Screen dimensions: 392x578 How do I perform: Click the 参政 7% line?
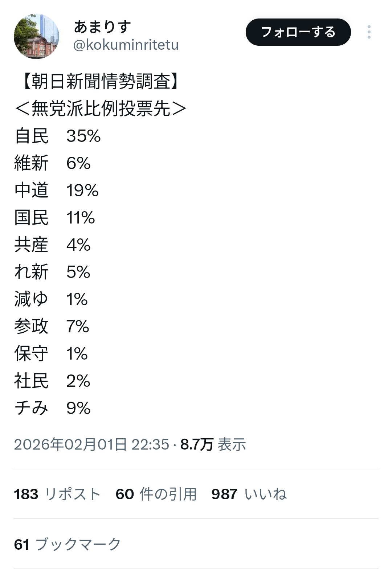52,327
